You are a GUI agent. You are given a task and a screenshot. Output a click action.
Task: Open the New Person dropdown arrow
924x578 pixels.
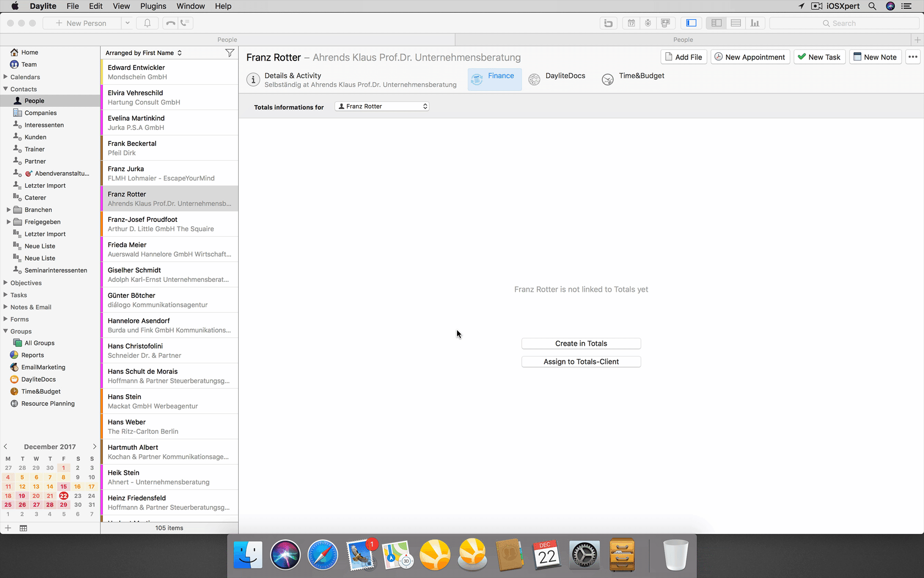(127, 23)
